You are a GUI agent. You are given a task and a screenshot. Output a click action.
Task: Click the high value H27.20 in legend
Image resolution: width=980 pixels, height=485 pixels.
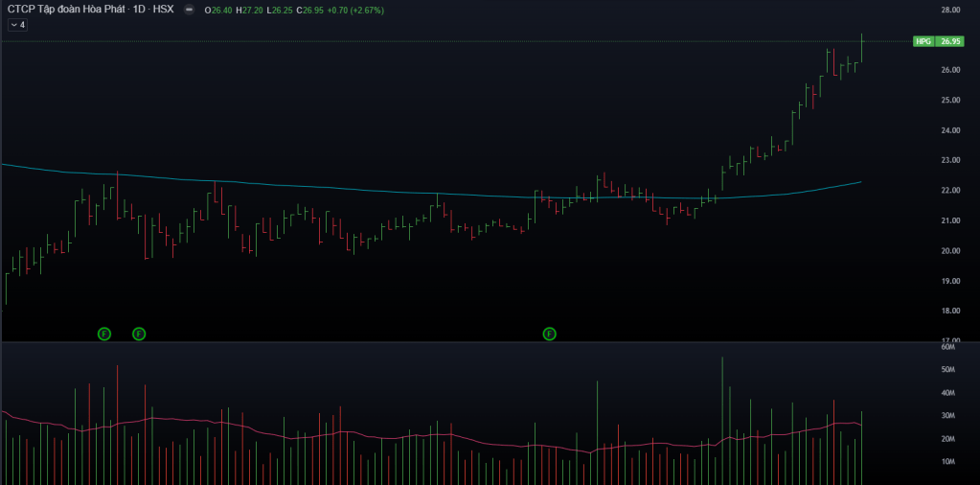(253, 10)
